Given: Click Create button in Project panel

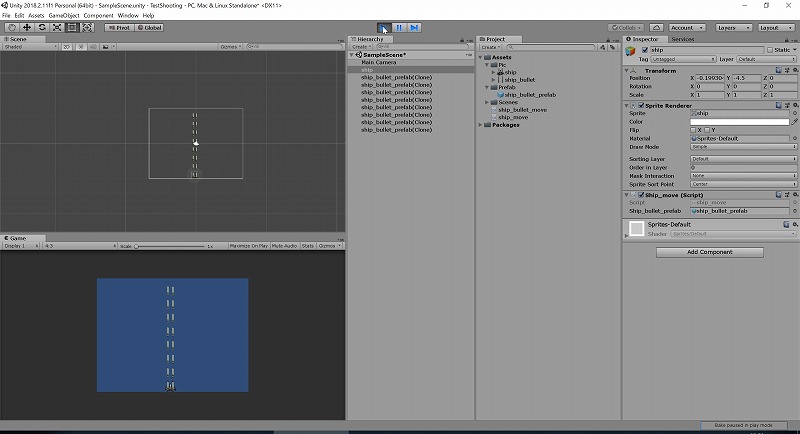Looking at the screenshot, I should point(489,47).
